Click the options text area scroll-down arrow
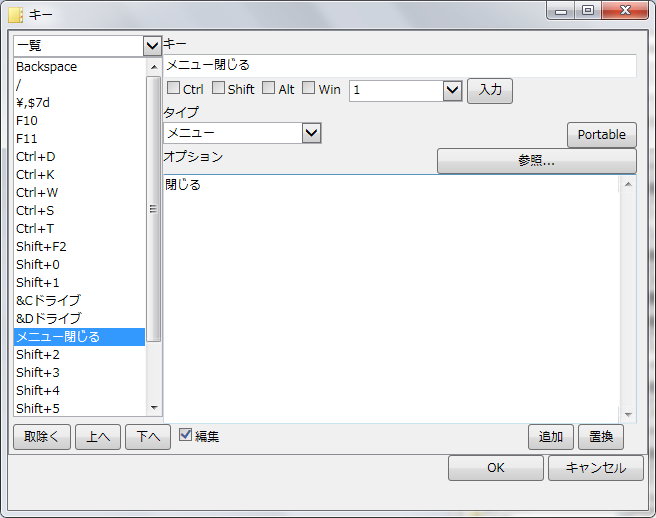This screenshot has width=656, height=518. (628, 415)
